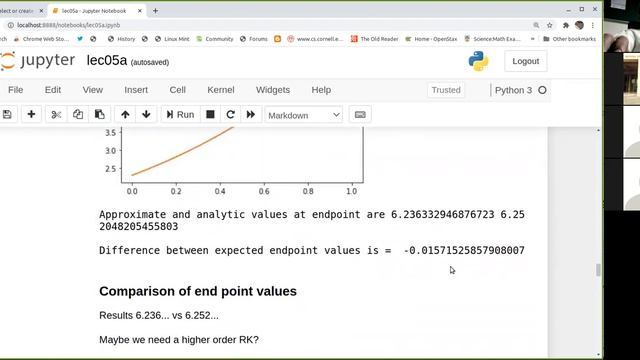
Task: Click the (autosaved) status text
Action: point(150,62)
